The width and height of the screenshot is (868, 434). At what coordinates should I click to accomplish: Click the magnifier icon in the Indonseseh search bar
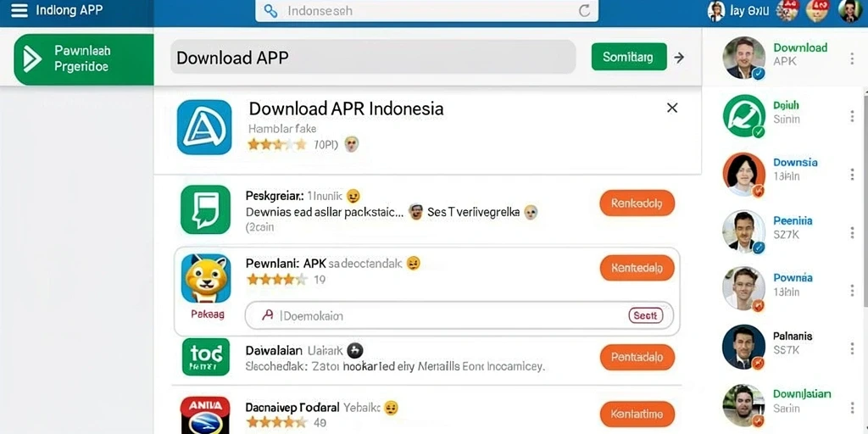coord(270,11)
